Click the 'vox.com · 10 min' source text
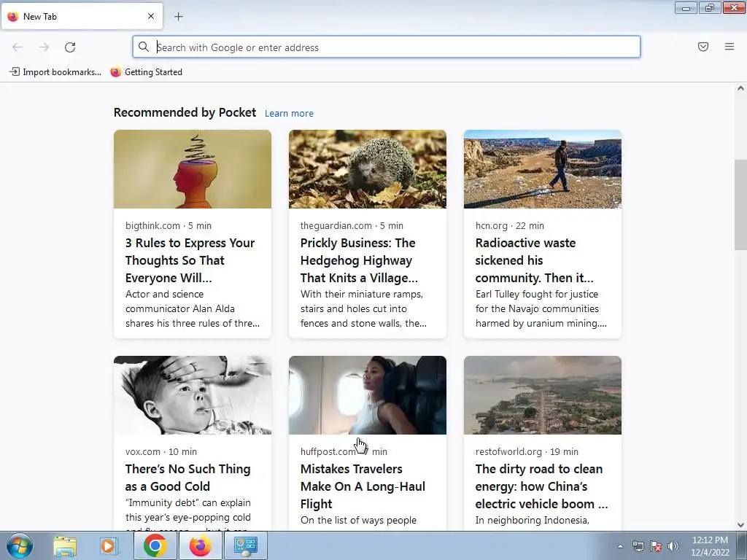This screenshot has width=747, height=560. pos(161,451)
